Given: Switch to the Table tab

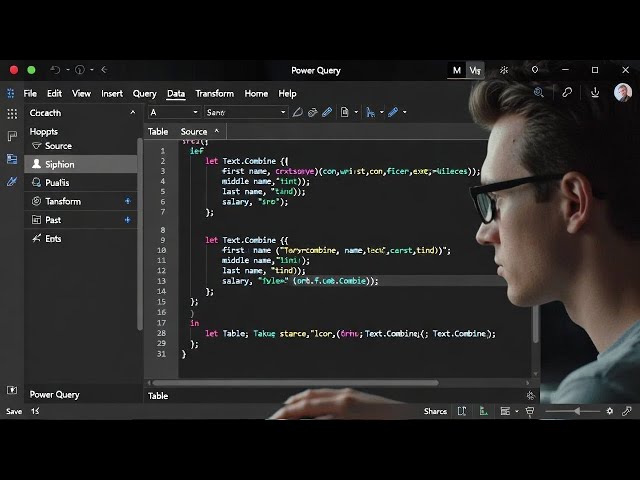Looking at the screenshot, I should (158, 131).
